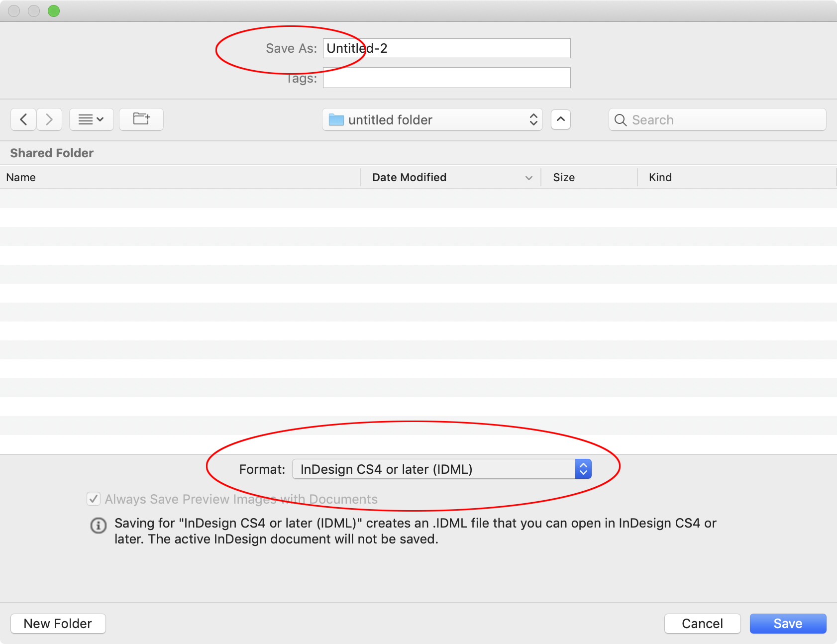
Task: Click the untitled folder blue icon
Action: [x=336, y=119]
